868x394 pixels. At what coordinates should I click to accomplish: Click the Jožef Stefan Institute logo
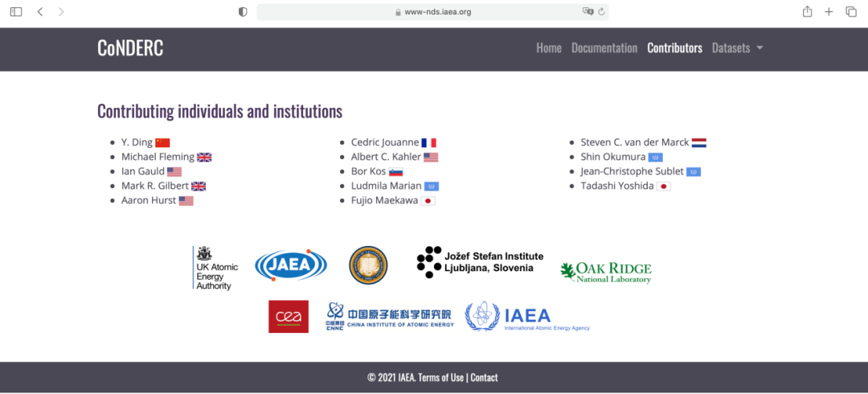tap(480, 262)
